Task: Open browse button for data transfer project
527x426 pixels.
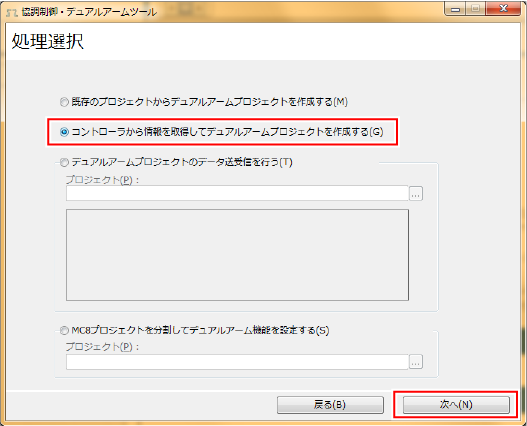Action: [x=416, y=194]
